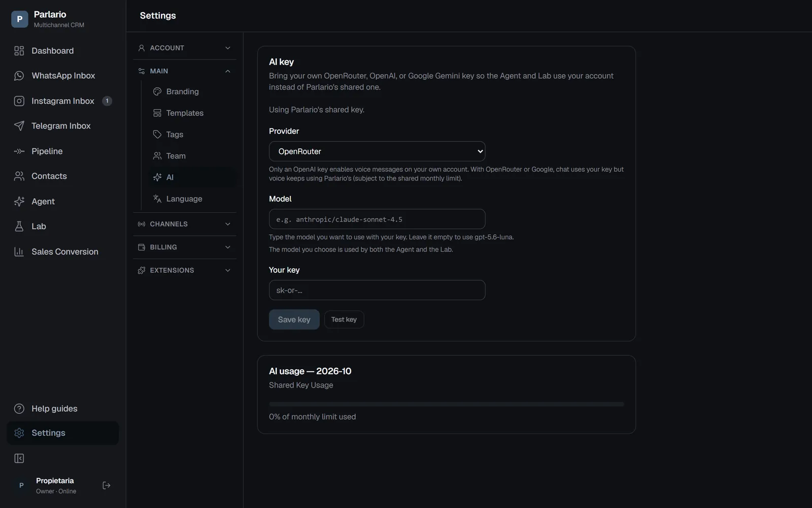The image size is (812, 508).
Task: Click the 'Shared Key Usage' text
Action: coord(301,386)
